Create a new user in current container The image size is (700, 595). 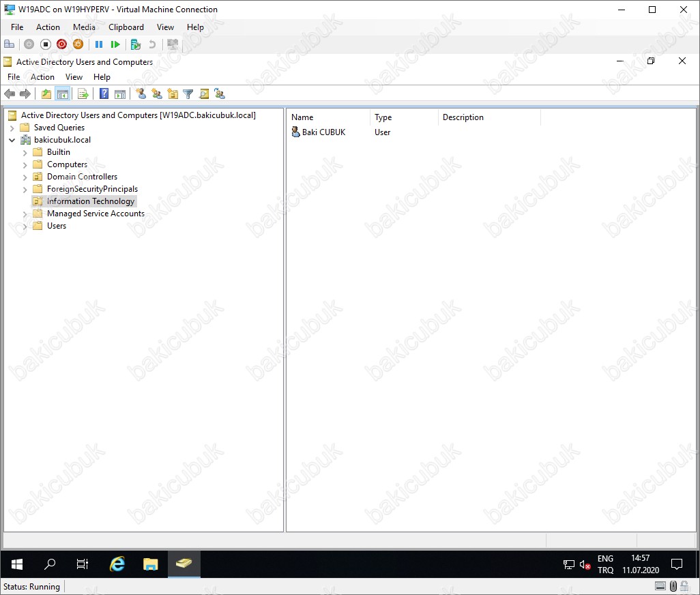(x=141, y=93)
